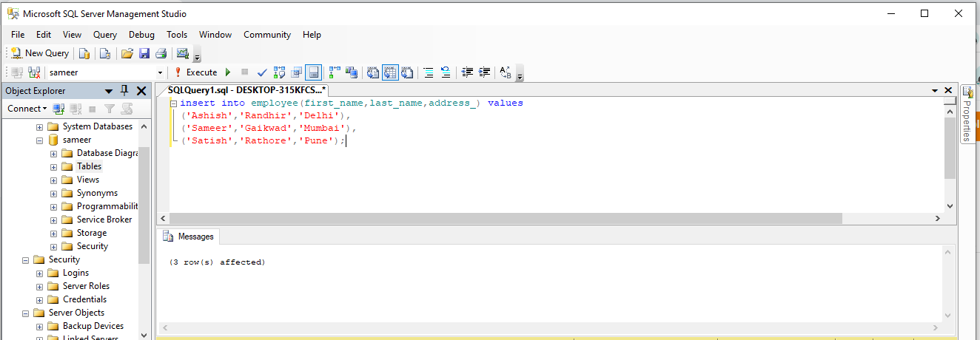The height and width of the screenshot is (340, 980).
Task: Click the Analysis Services query icon
Action: 105,53
